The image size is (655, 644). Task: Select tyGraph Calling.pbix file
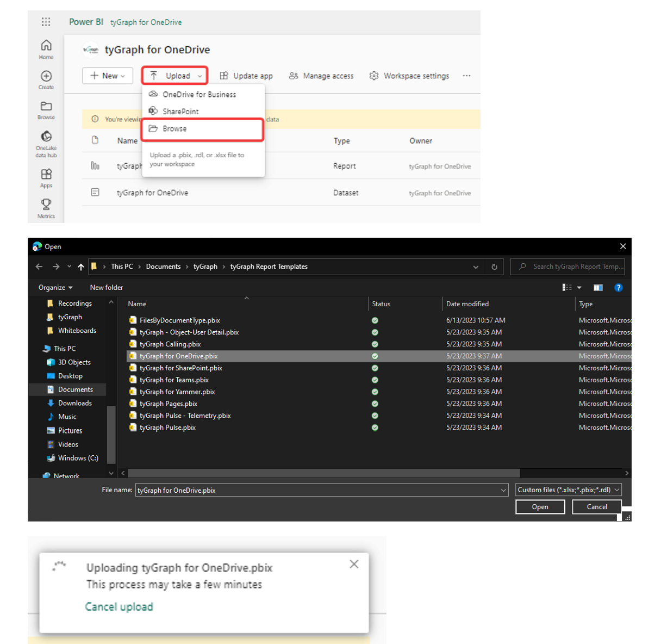click(x=170, y=344)
